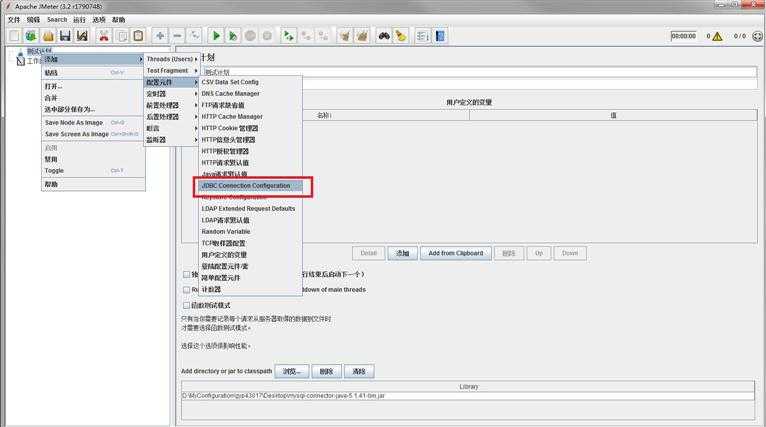Click the New test plan toolbar icon

14,36
